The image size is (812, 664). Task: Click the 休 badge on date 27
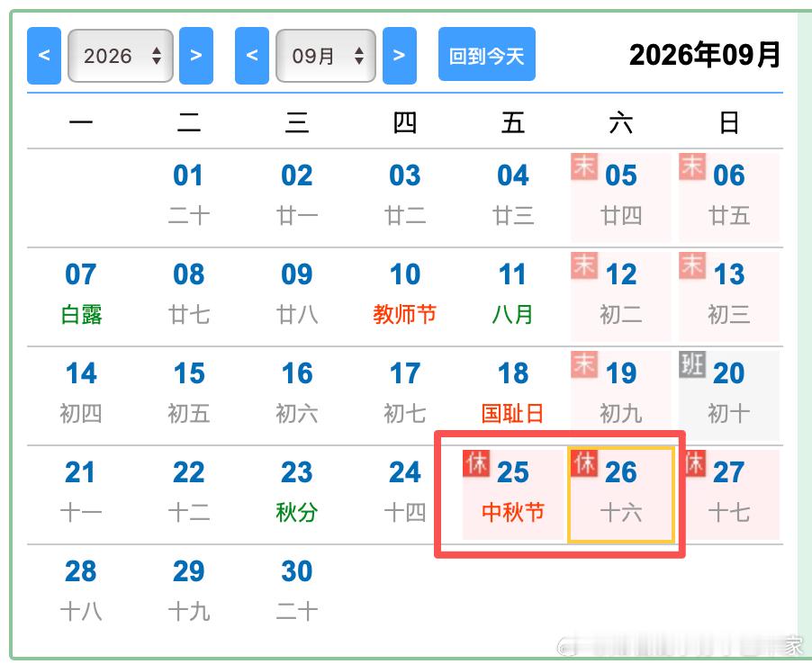coord(695,462)
